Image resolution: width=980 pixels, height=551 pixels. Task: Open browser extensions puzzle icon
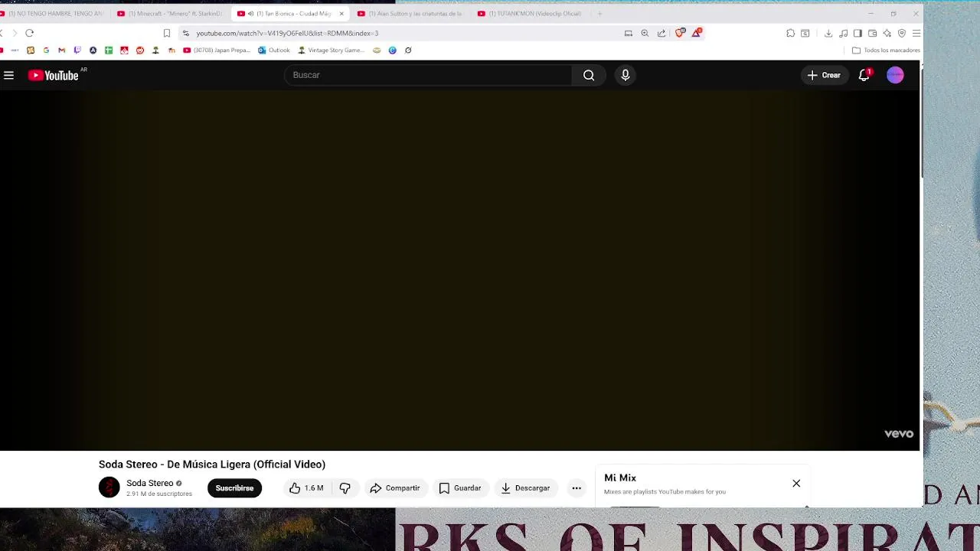[791, 33]
